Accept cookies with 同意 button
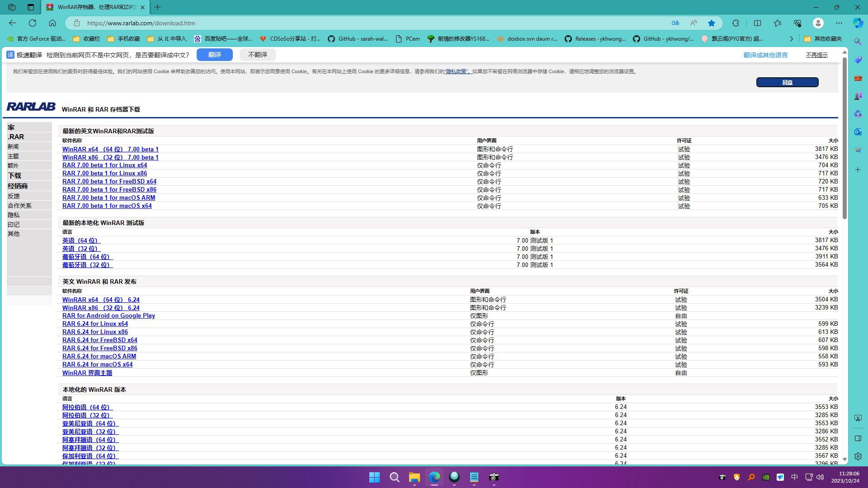Viewport: 868px width, 488px height. click(x=787, y=82)
